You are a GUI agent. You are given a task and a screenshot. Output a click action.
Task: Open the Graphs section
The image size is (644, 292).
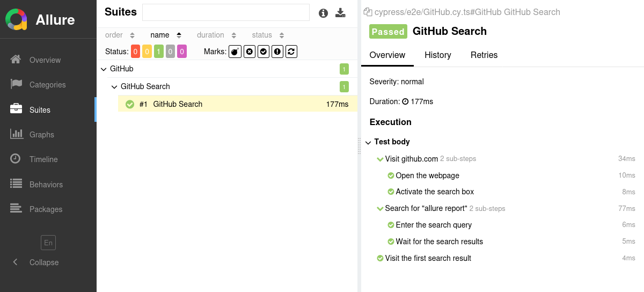(x=41, y=135)
